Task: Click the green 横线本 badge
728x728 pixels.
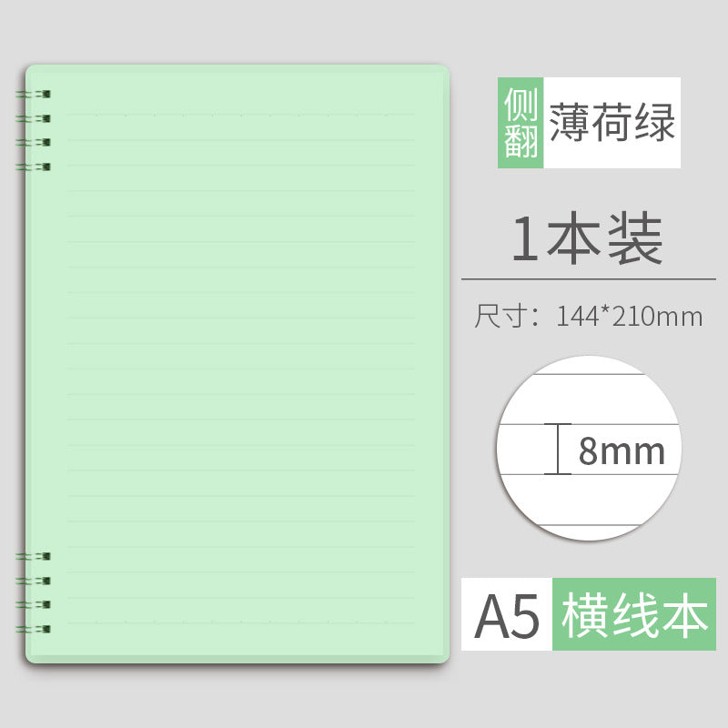Action: tap(634, 614)
